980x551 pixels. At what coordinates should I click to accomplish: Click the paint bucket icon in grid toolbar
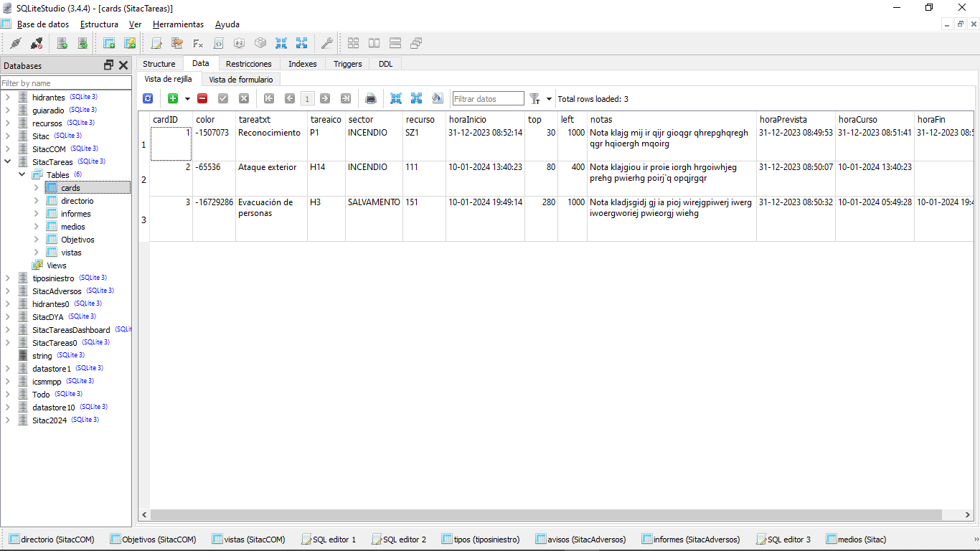click(x=437, y=98)
